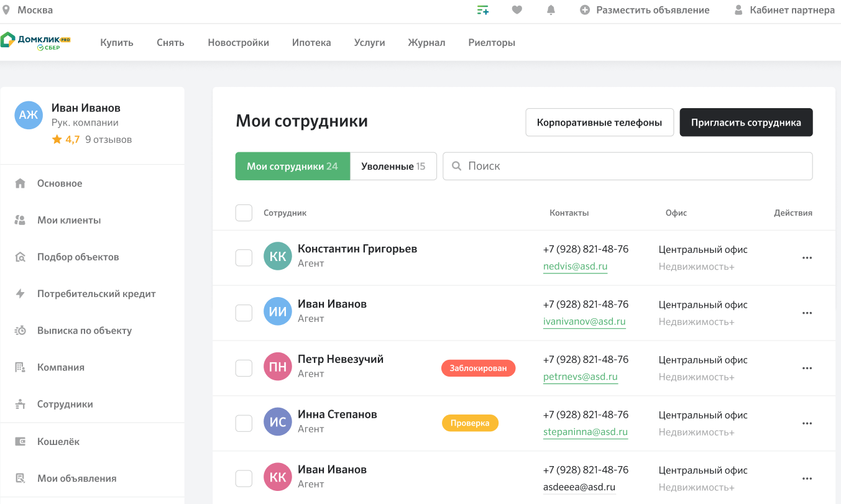Click the Контакты column header
841x504 pixels.
tap(569, 213)
